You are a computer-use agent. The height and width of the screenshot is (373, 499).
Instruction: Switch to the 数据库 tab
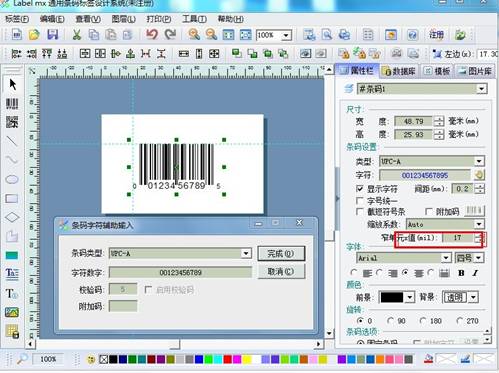pyautogui.click(x=399, y=71)
